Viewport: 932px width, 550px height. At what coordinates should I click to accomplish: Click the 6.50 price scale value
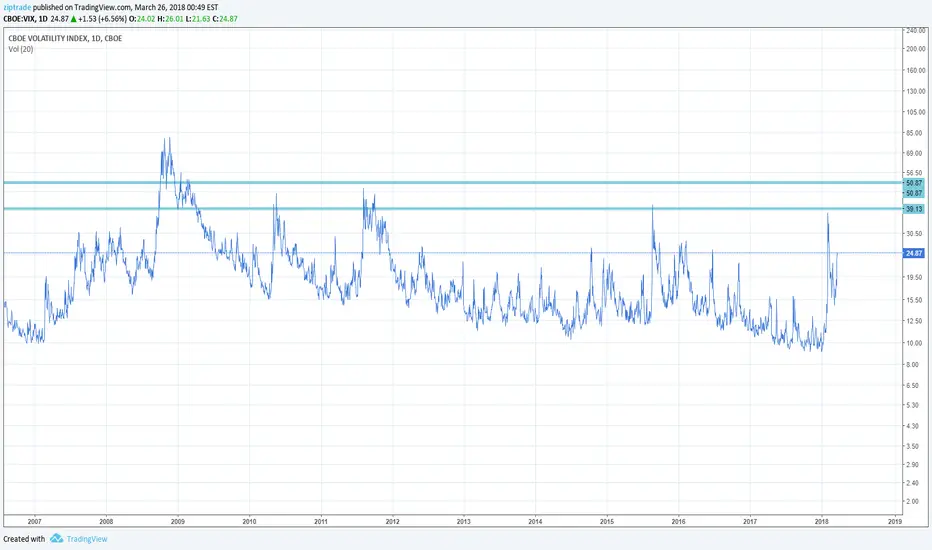[x=912, y=385]
